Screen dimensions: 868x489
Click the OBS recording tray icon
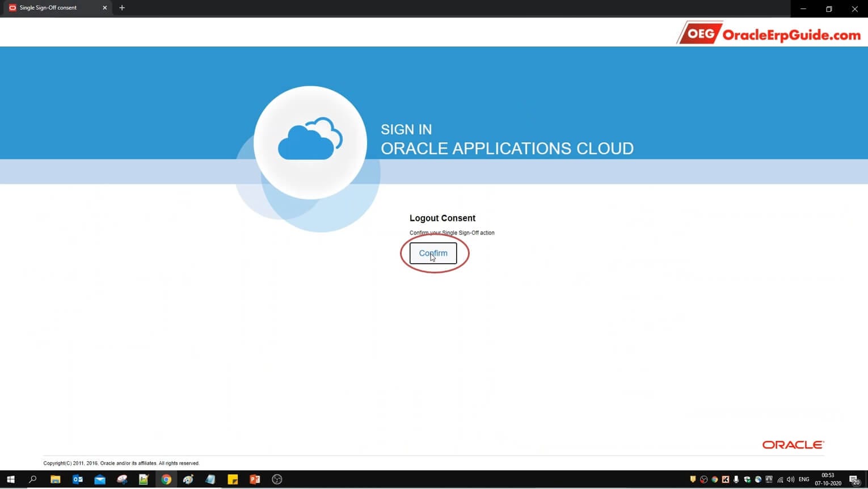point(703,479)
